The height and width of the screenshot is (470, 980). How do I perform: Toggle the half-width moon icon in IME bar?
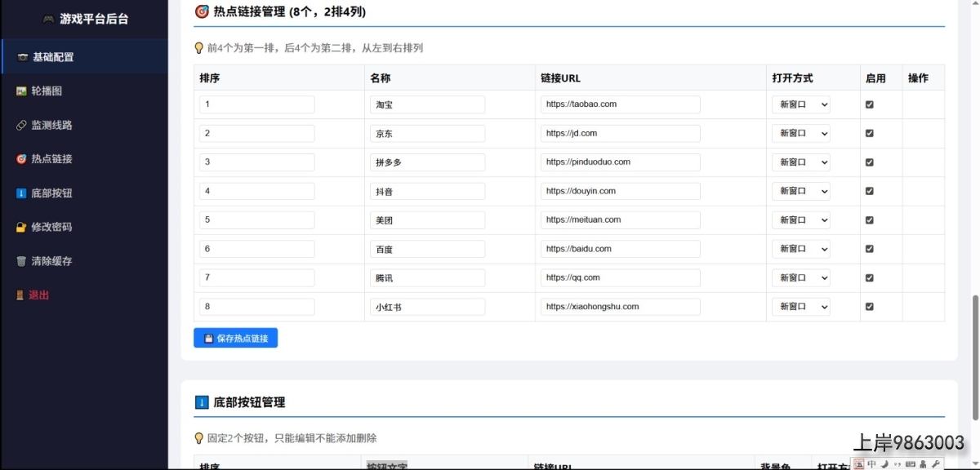(x=884, y=463)
